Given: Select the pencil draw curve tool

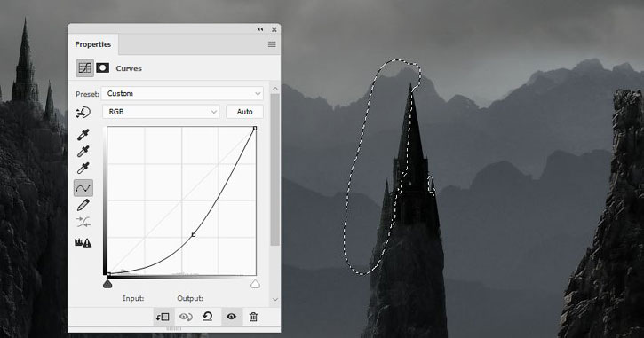Looking at the screenshot, I should [83, 205].
